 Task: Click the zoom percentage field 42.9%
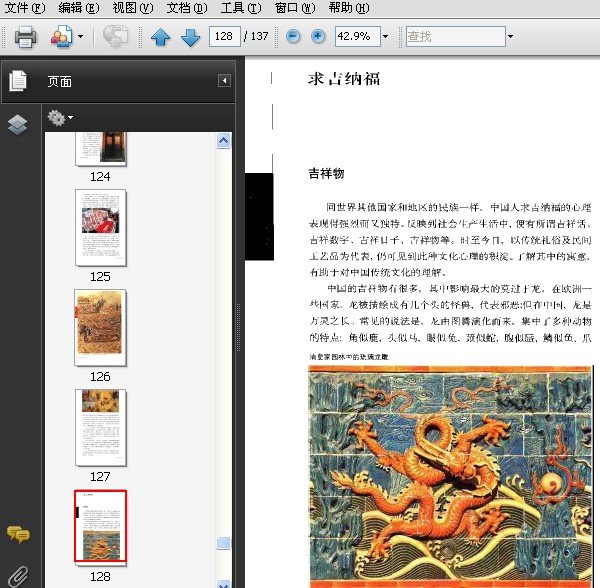pos(357,36)
